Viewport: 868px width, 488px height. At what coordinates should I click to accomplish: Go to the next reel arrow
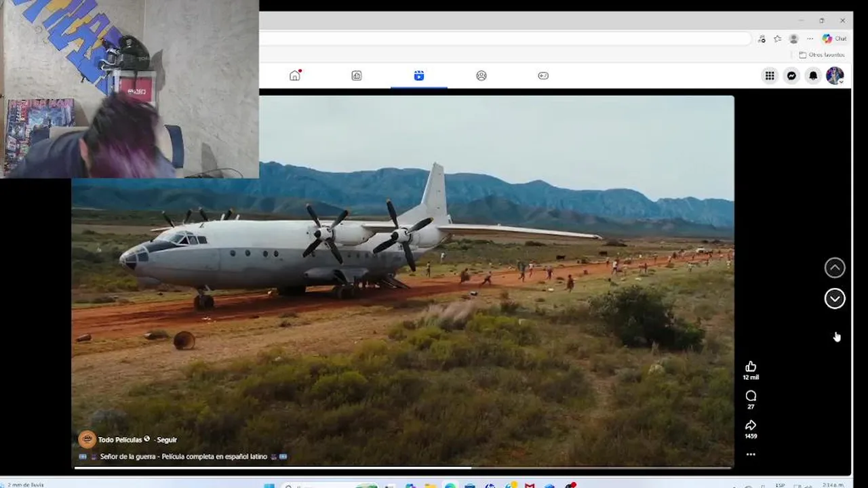click(835, 298)
